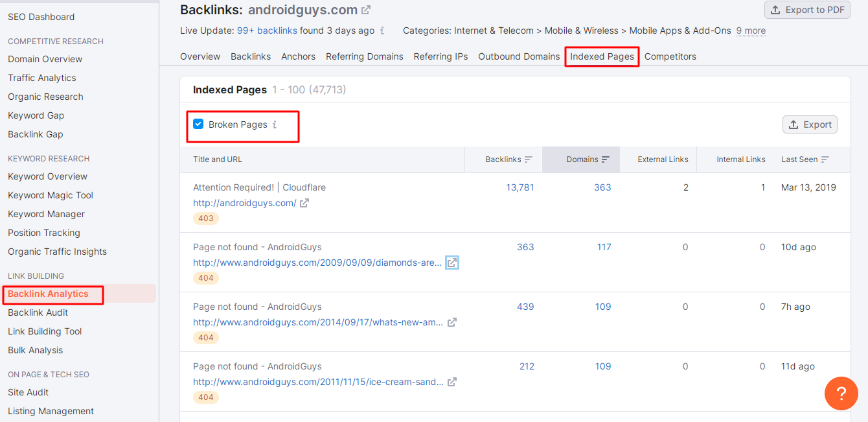Screen dimensions: 868x422
Task: Click the Live Update info icon
Action: 382,30
